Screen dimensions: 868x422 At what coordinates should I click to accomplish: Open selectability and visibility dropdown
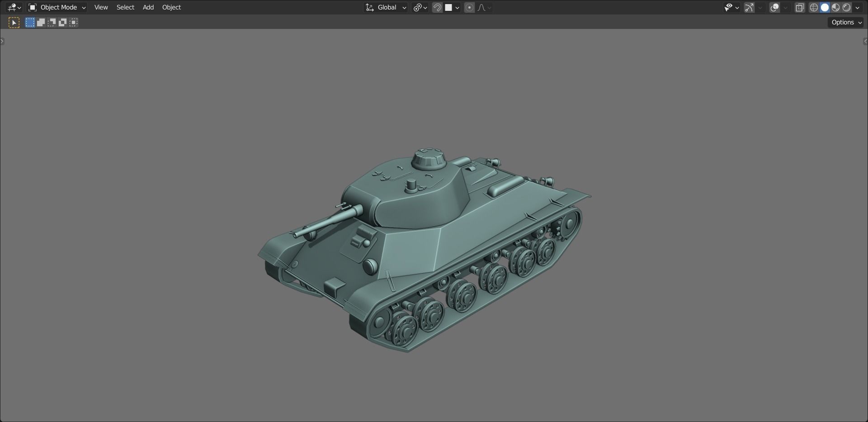click(731, 7)
